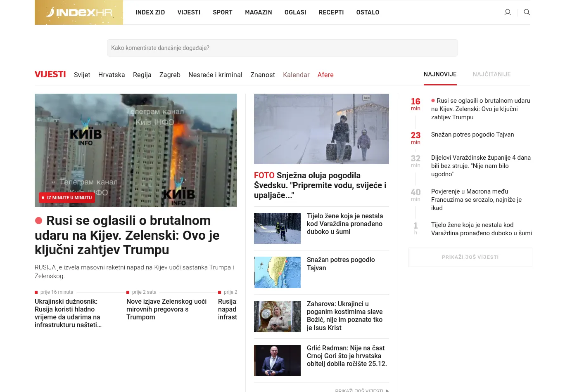The image size is (565, 392).
Task: Type in the comment input field
Action: [x=282, y=48]
